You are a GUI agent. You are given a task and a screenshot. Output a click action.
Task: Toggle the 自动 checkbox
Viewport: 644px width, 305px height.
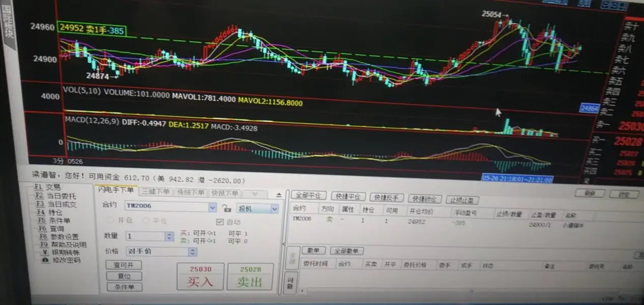[x=220, y=222]
